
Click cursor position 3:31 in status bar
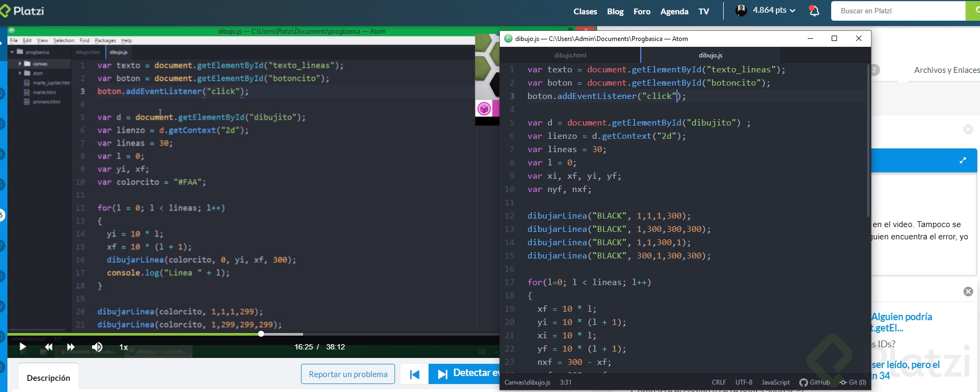pyautogui.click(x=566, y=382)
